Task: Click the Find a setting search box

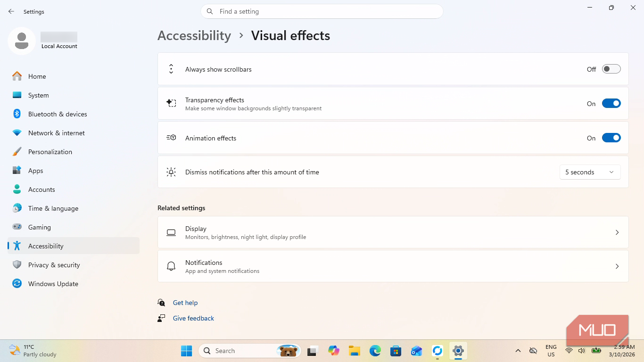Action: point(322,11)
